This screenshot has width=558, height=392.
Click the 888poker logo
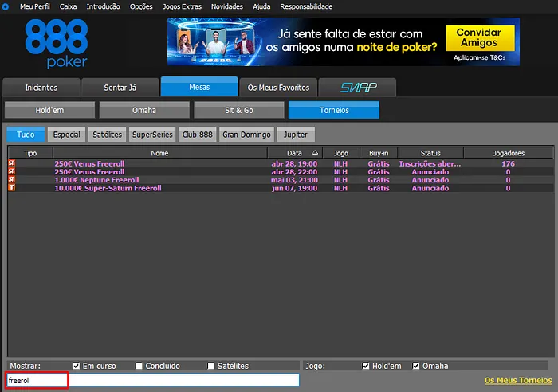(x=57, y=43)
